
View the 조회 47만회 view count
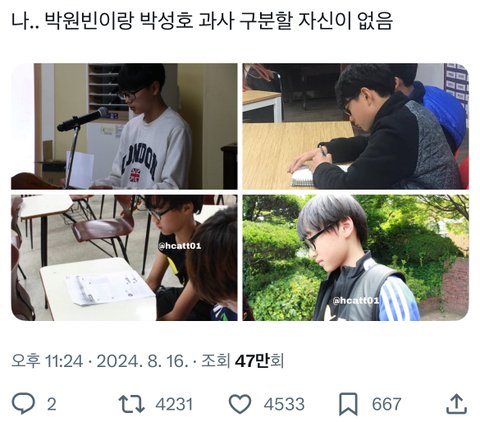point(242,361)
